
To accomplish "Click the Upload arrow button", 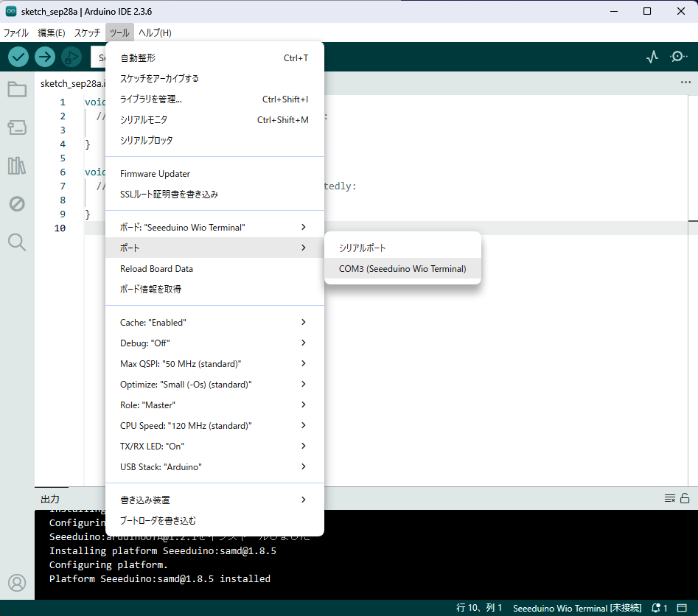I will [45, 57].
